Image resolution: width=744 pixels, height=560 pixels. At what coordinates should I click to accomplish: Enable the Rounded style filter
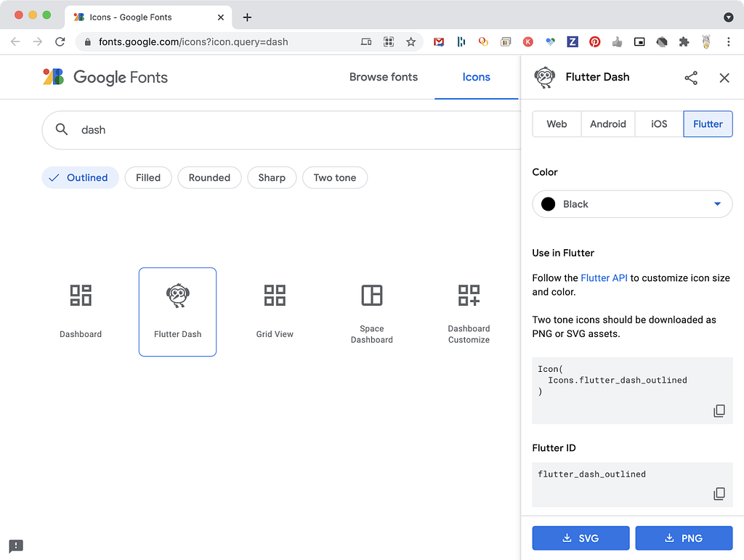209,177
